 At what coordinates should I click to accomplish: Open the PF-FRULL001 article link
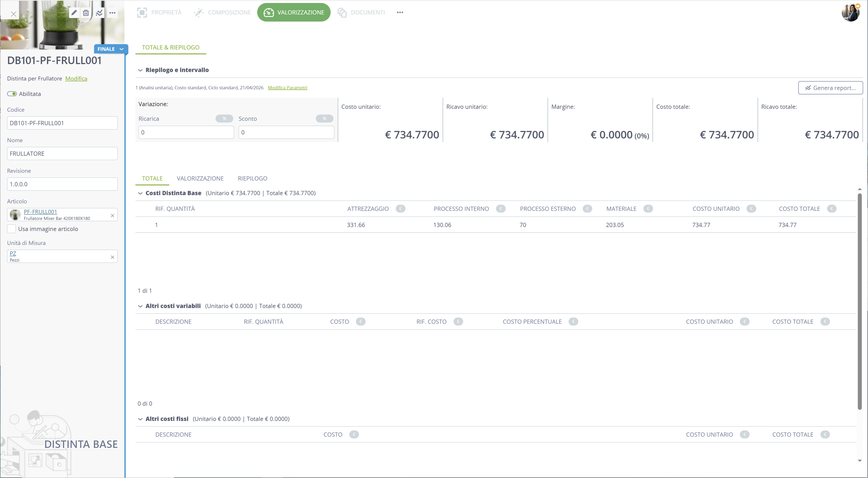(x=40, y=211)
